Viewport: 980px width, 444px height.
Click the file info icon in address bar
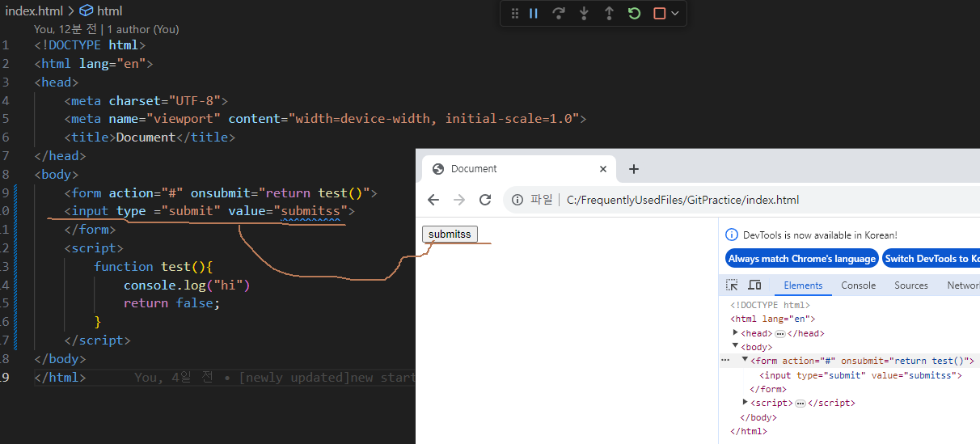518,200
